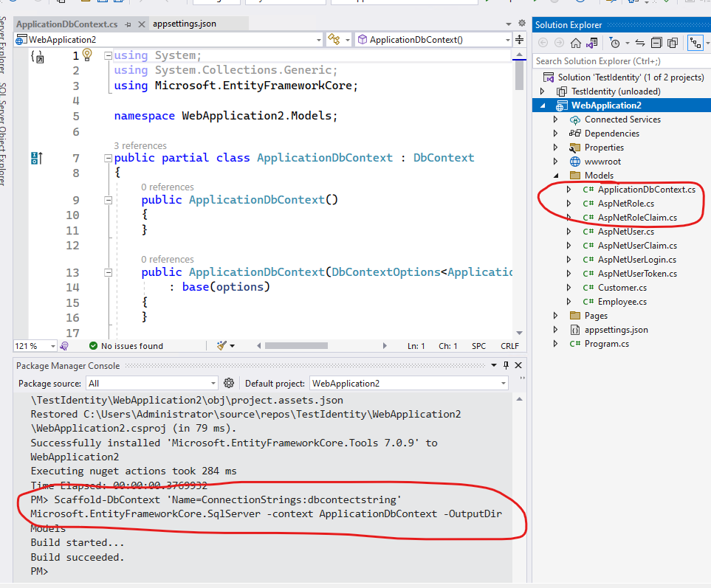Expand the Connected Services node
The height and width of the screenshot is (588, 711).
click(555, 120)
